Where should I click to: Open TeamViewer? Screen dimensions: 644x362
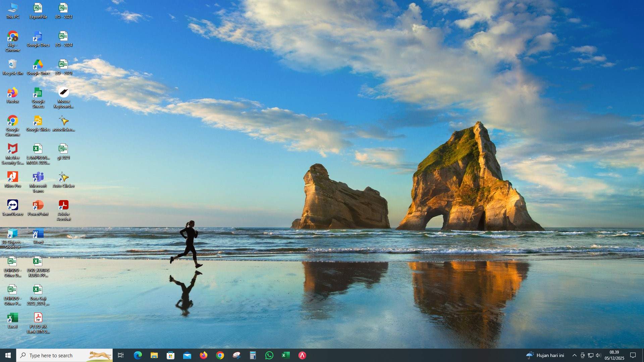click(x=12, y=205)
